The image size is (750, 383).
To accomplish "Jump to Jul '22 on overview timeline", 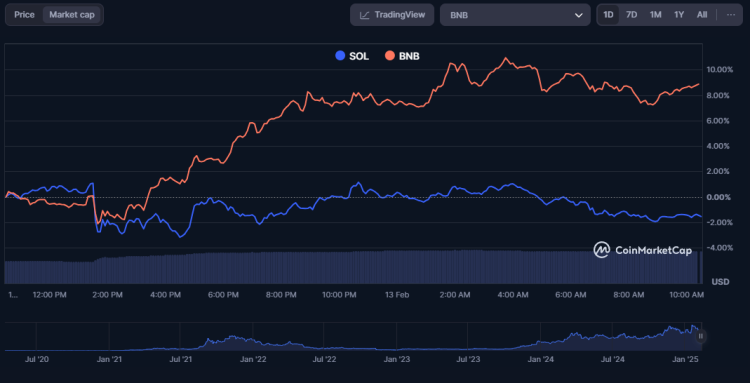I will click(x=324, y=359).
